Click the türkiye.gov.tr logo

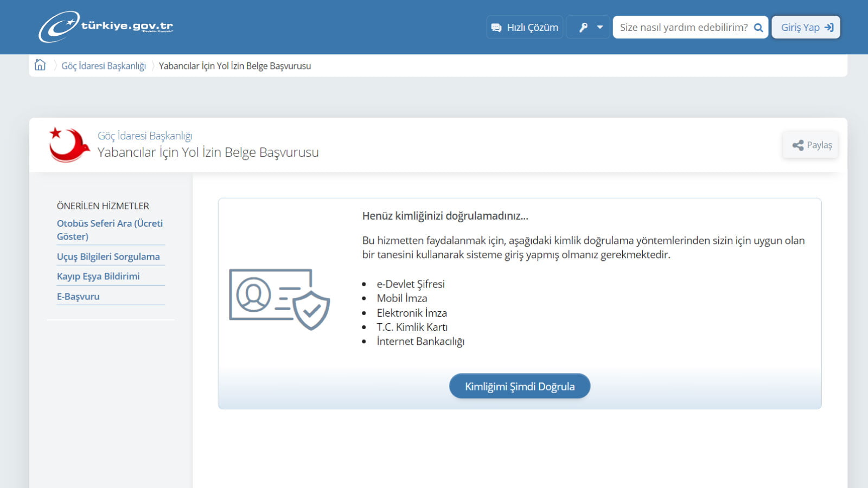[106, 27]
